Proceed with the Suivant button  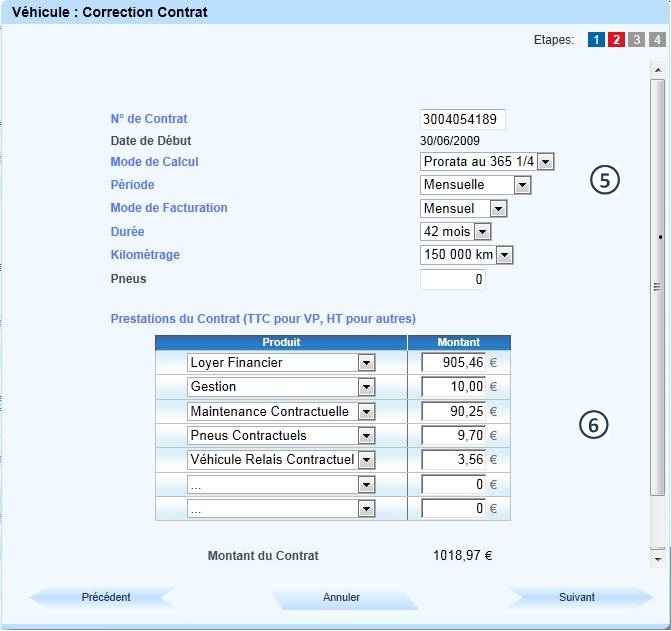tap(576, 597)
